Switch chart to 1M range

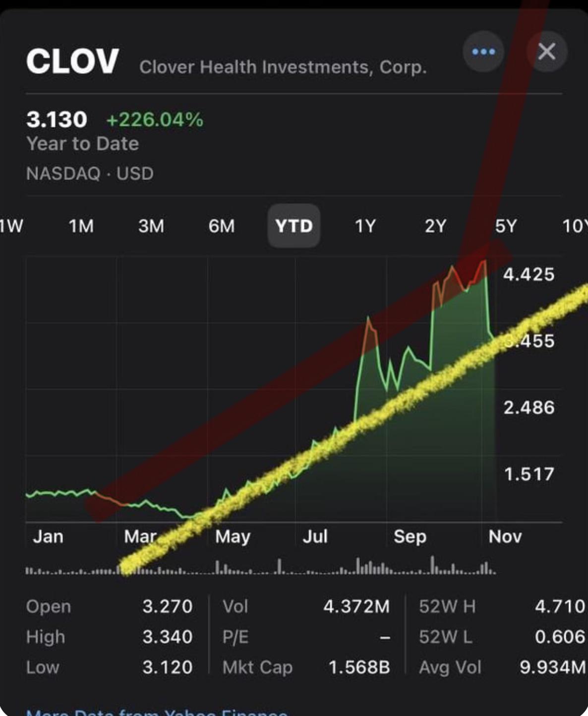81,226
